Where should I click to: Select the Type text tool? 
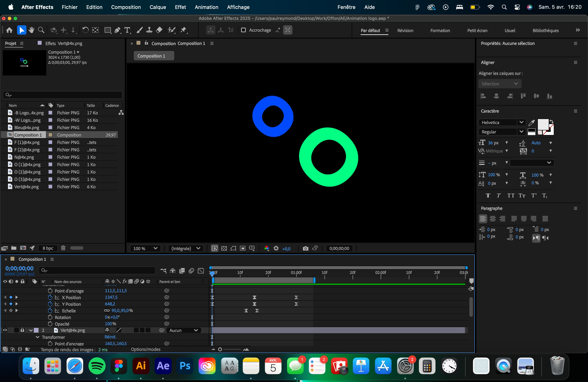click(127, 30)
